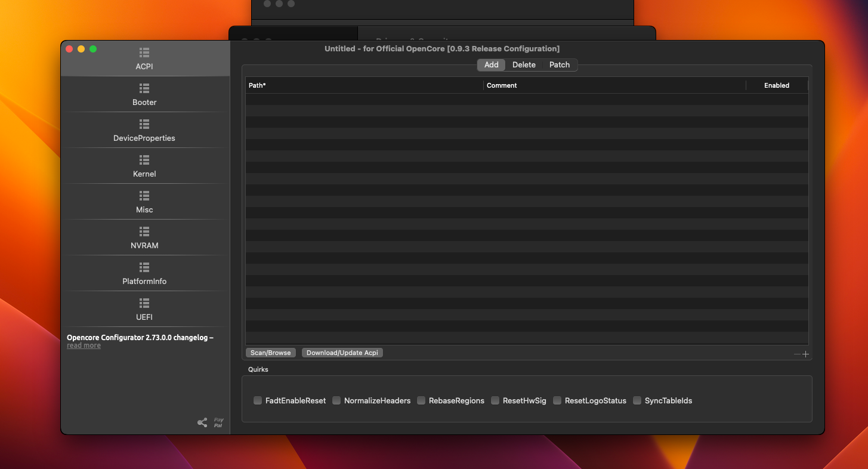Open the Misc section icon

(x=144, y=196)
